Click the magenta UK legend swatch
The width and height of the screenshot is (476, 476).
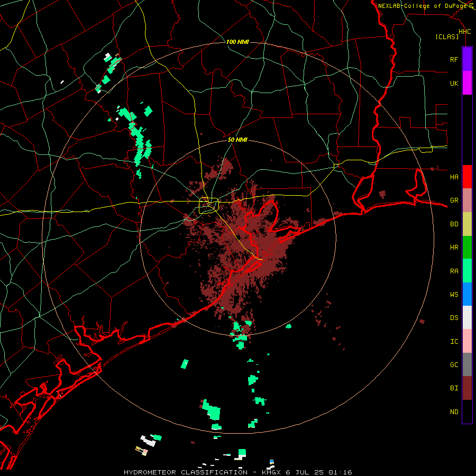(467, 83)
